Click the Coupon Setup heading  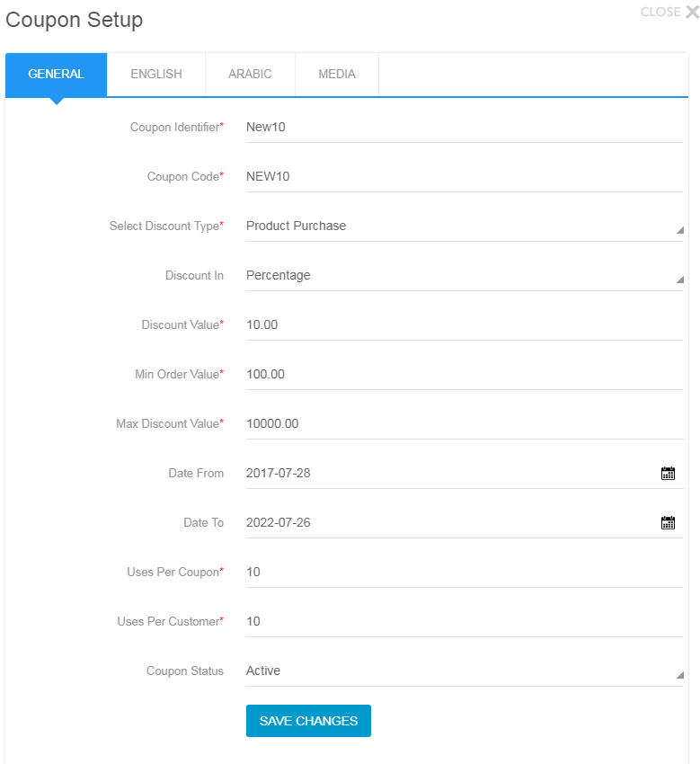click(74, 20)
